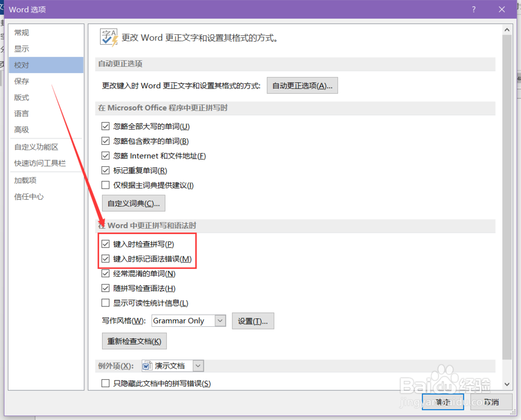Open 自定义词典(C)... button
Image resolution: width=521 pixels, height=420 pixels.
pyautogui.click(x=133, y=203)
